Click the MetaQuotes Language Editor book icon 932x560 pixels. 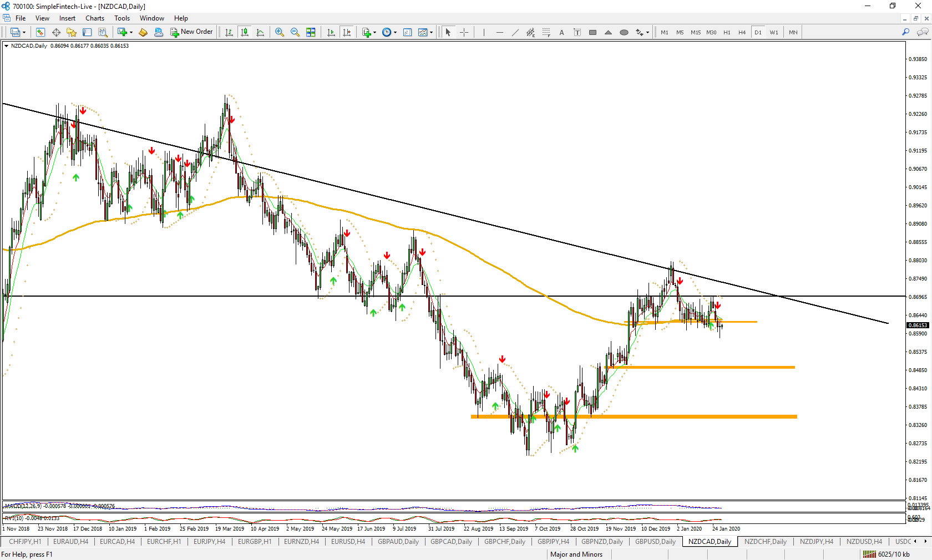click(x=143, y=32)
